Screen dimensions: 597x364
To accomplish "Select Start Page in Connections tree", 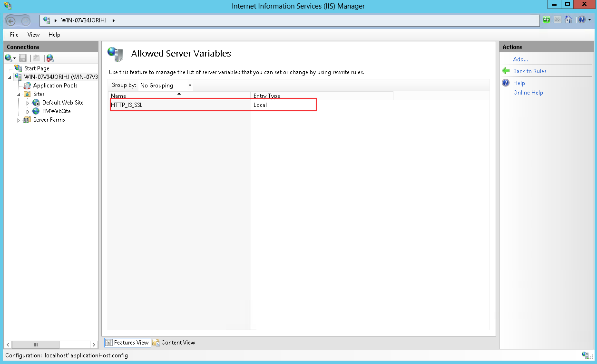I will 37,68.
